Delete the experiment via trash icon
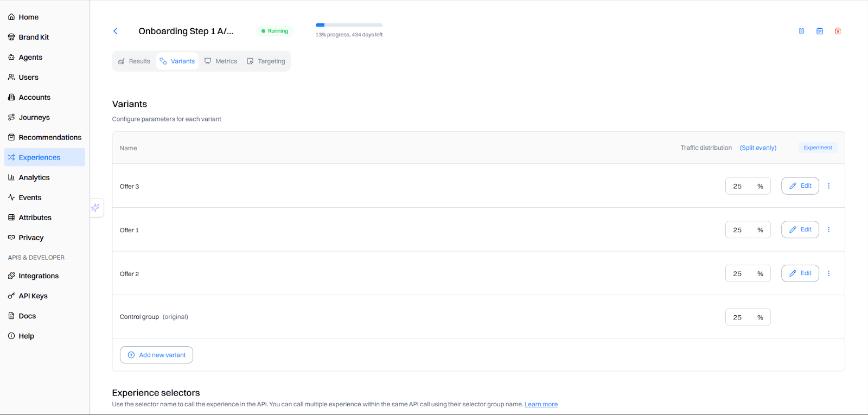 pos(838,31)
